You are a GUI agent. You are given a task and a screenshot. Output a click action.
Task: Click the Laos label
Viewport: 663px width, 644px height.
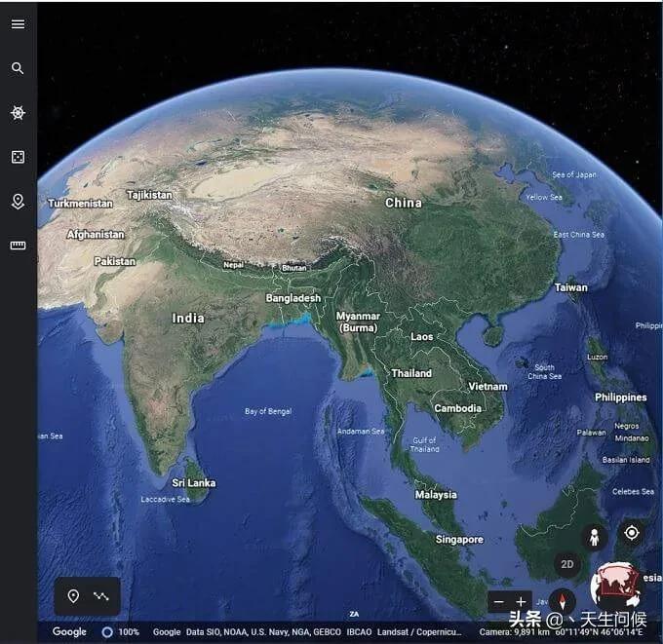(422, 337)
